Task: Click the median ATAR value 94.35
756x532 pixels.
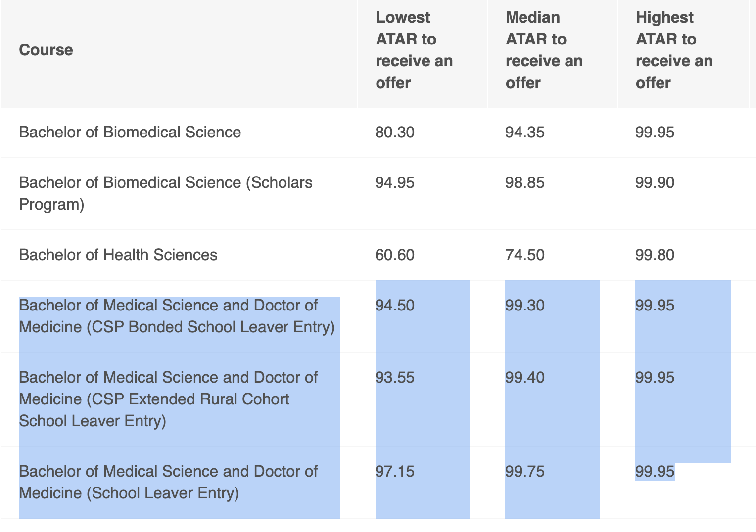Action: coord(524,132)
